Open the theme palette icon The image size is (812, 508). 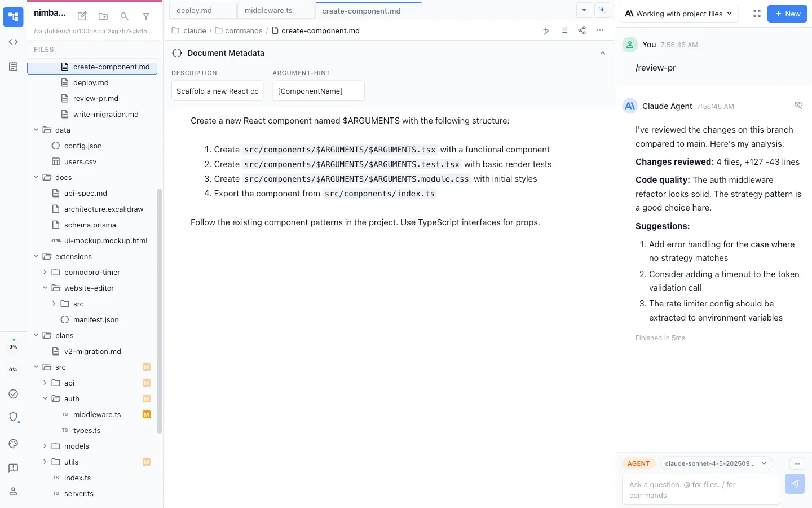(x=14, y=444)
